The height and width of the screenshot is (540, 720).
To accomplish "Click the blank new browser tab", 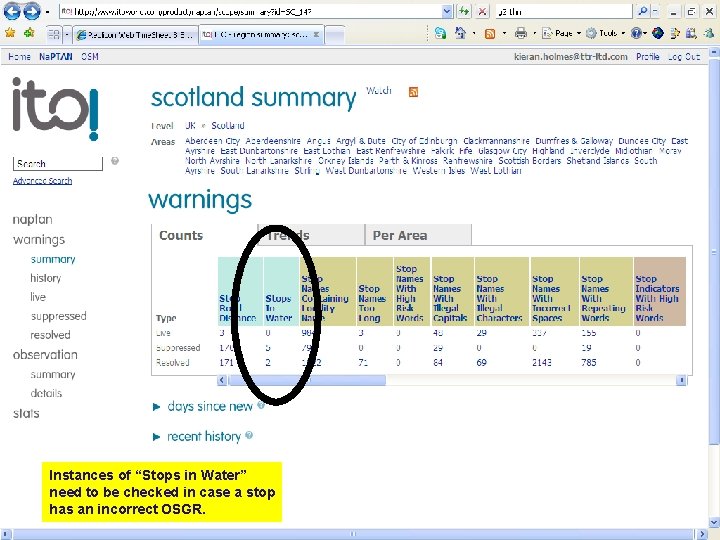I will (x=335, y=35).
